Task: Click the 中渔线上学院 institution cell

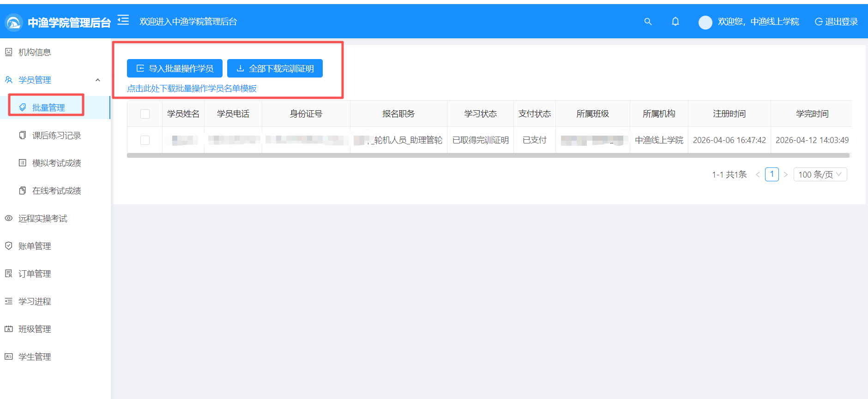Action: point(659,140)
